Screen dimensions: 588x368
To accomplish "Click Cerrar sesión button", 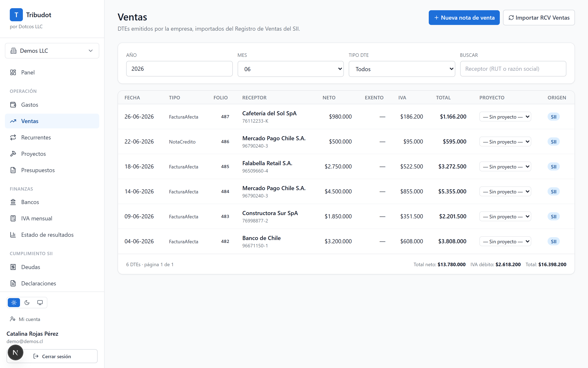I will tap(52, 356).
